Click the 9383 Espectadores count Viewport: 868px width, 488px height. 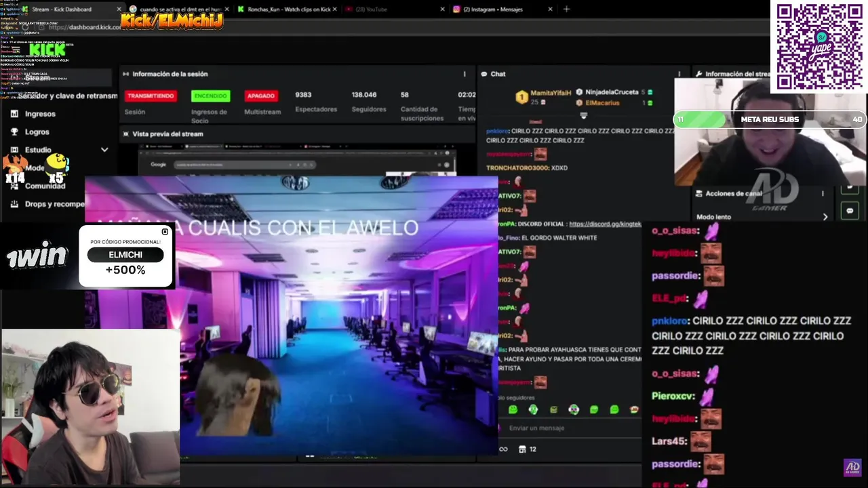coord(303,95)
